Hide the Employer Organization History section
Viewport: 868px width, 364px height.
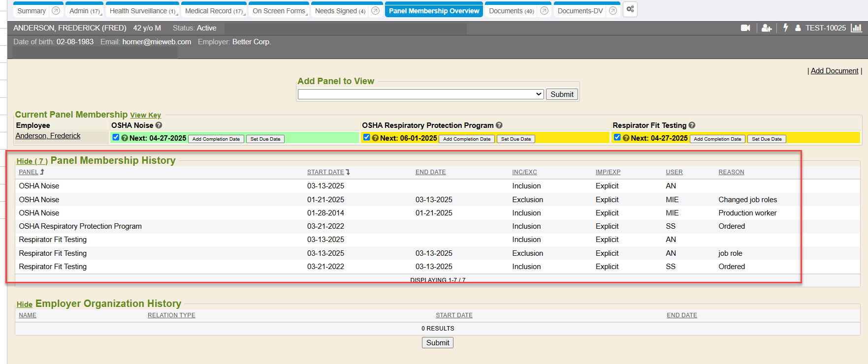click(24, 304)
